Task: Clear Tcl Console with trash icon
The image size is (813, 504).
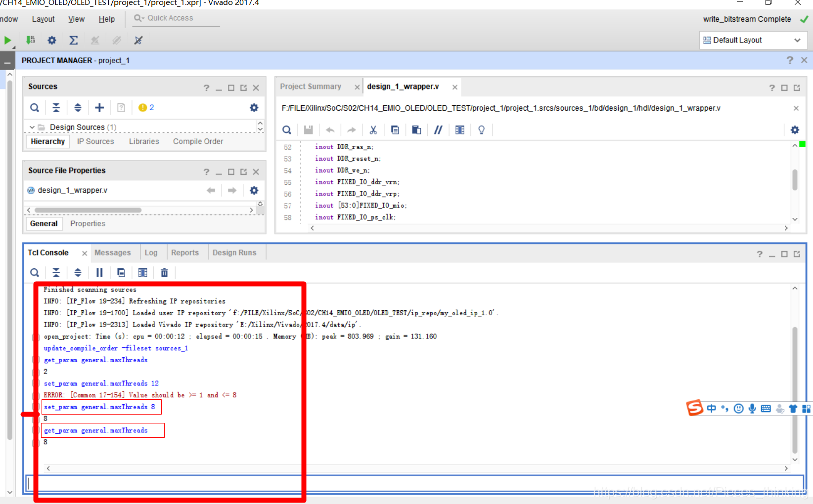Action: (165, 273)
